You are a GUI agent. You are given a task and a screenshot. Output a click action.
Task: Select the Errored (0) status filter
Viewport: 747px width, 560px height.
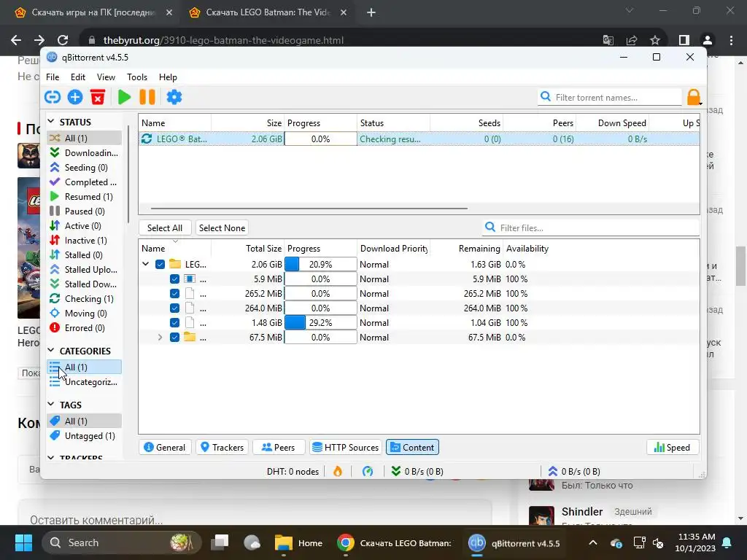[x=85, y=328]
